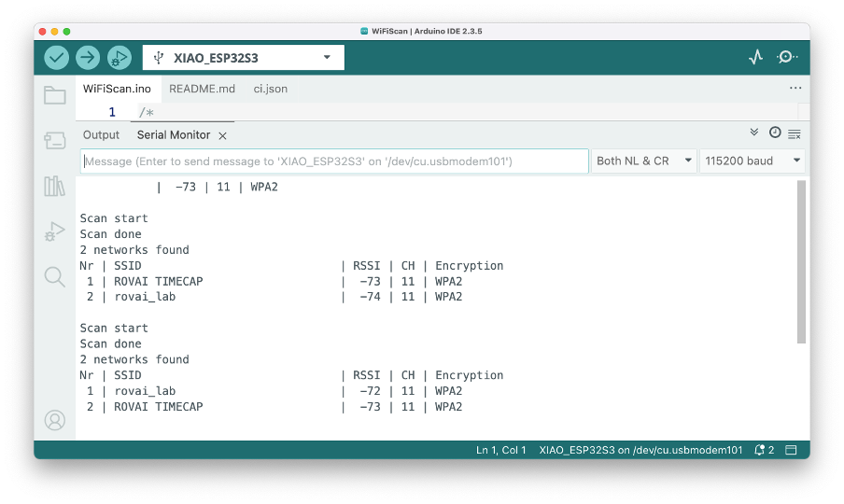
Task: Open the Search panel in sidebar
Action: (x=55, y=276)
